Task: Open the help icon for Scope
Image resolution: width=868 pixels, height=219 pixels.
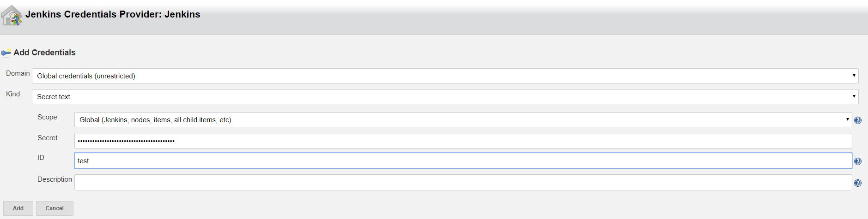Action: click(858, 120)
